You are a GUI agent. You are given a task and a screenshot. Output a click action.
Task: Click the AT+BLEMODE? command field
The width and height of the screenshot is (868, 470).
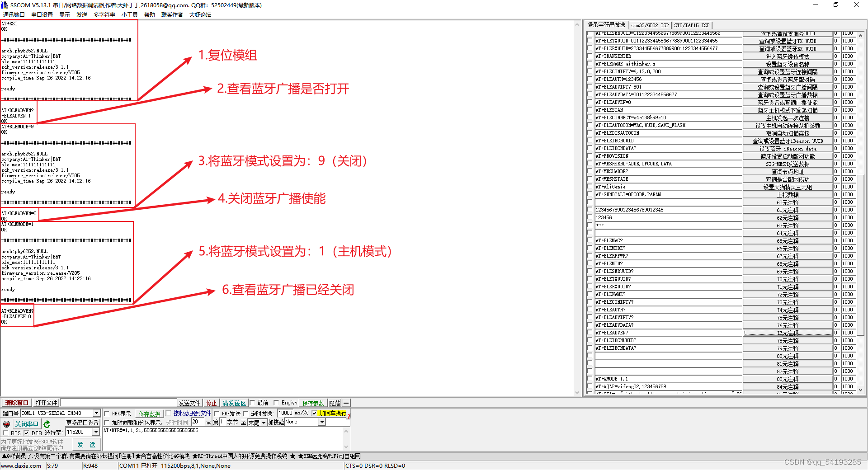[668, 249]
